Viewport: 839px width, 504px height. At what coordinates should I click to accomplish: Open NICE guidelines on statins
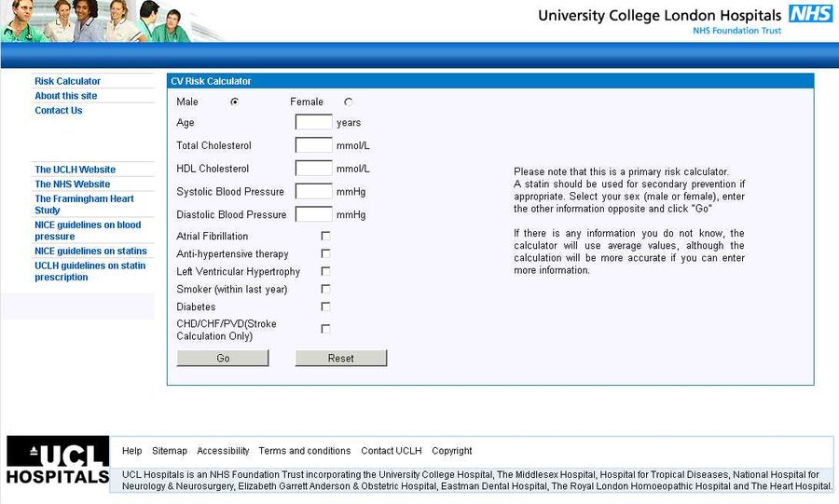90,251
